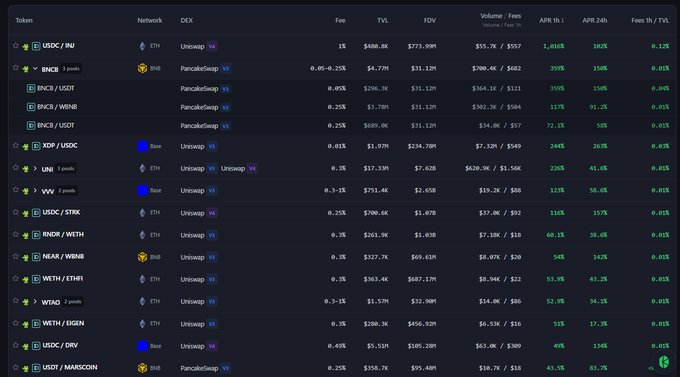The height and width of the screenshot is (377, 680).
Task: Sort by the TVL column header
Action: click(382, 20)
